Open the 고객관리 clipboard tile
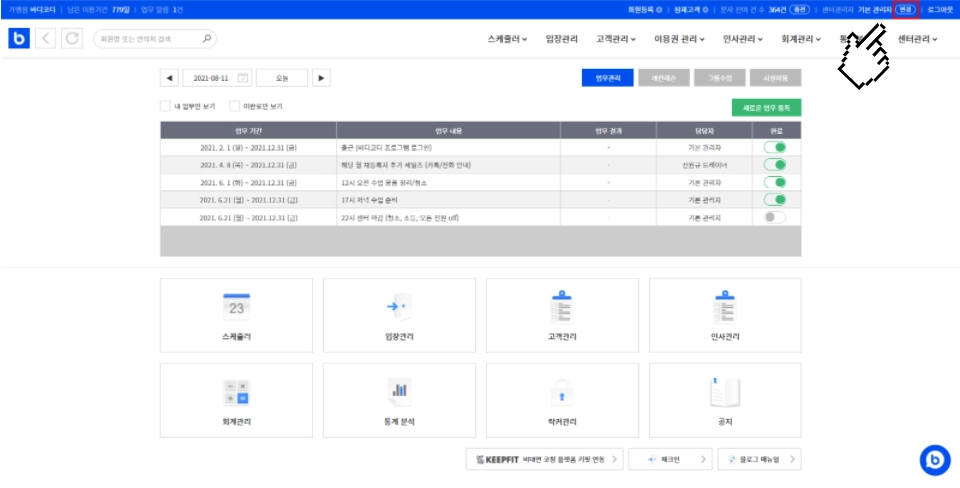Screen dimensions: 960x488 click(x=562, y=315)
